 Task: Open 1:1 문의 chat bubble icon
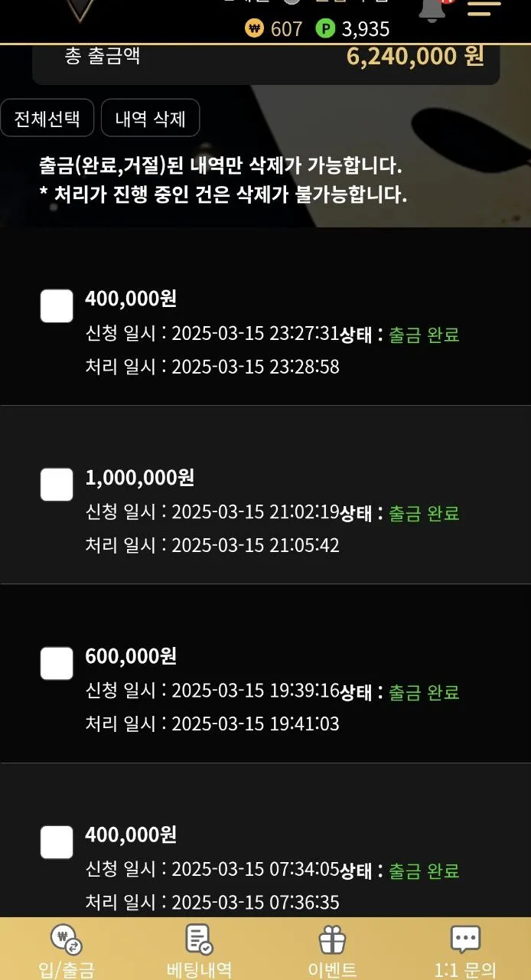(x=465, y=939)
